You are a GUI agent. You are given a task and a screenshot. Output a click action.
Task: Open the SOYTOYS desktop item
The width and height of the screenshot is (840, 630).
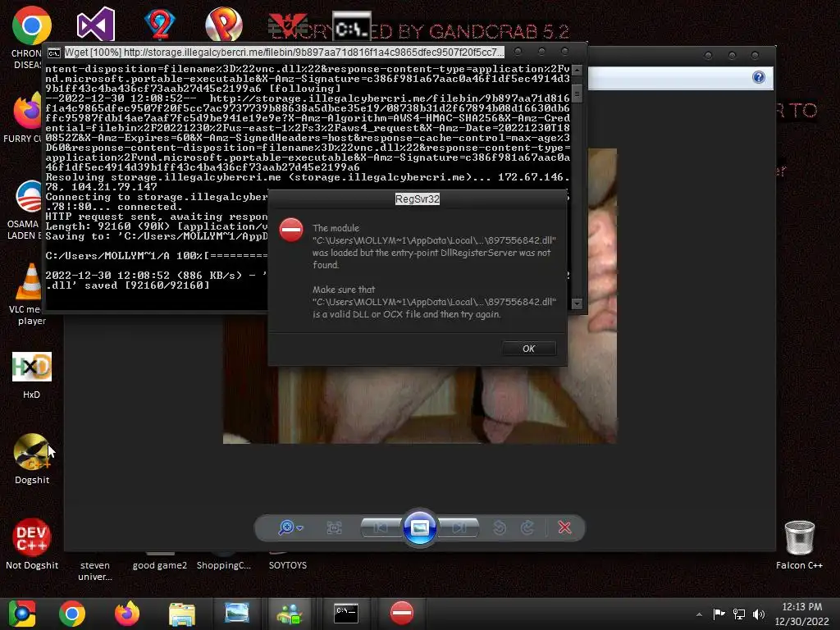pos(288,565)
